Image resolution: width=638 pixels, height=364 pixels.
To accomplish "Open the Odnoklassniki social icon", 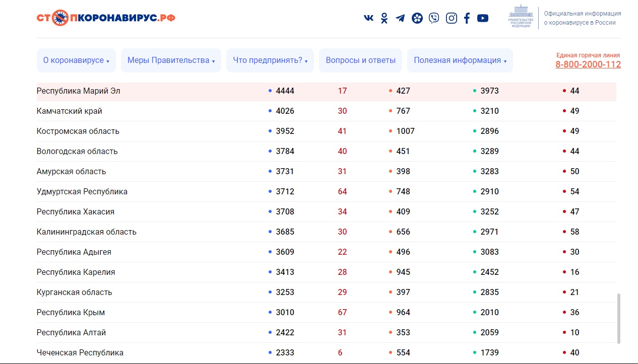I will click(384, 18).
